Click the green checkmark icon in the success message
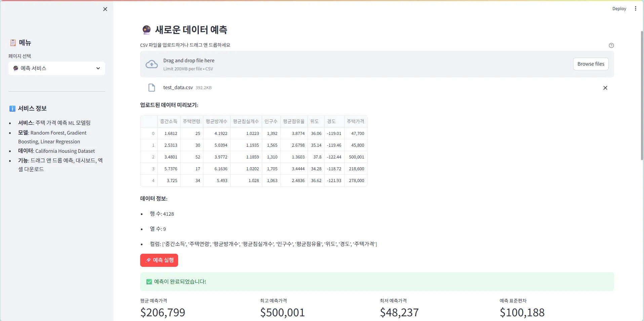This screenshot has width=644, height=321. coord(149,282)
